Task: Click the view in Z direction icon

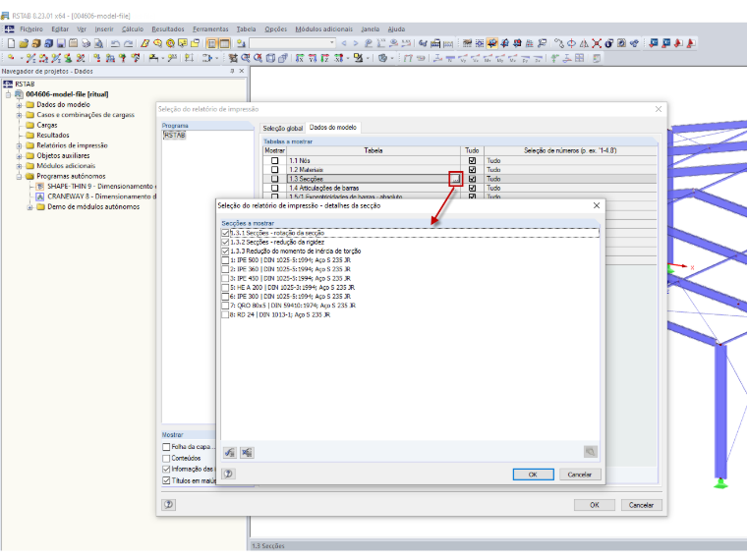Action: 325,58
